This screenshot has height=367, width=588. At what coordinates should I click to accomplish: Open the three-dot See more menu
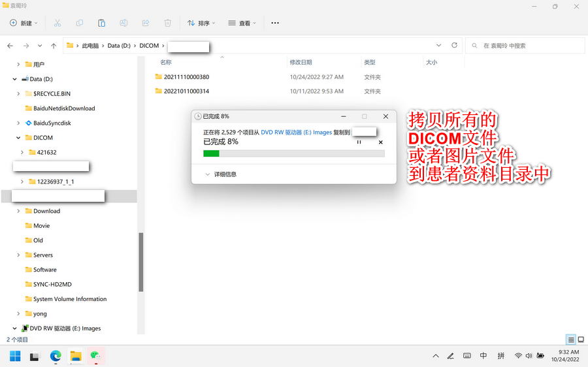[275, 23]
